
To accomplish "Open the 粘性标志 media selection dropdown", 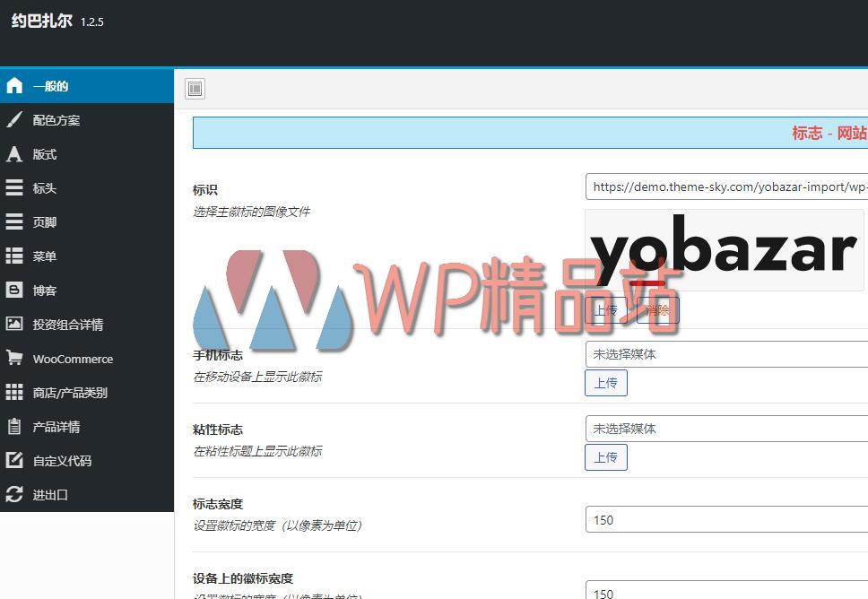I will click(x=726, y=428).
